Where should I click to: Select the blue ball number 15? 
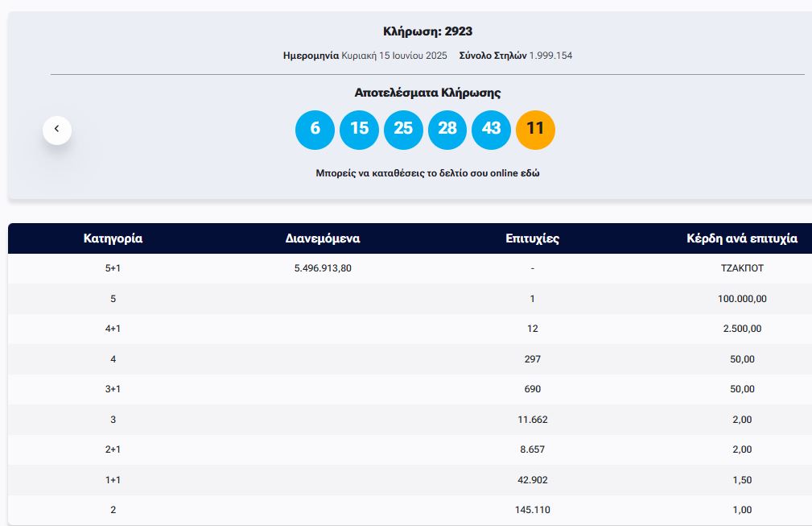tap(359, 129)
